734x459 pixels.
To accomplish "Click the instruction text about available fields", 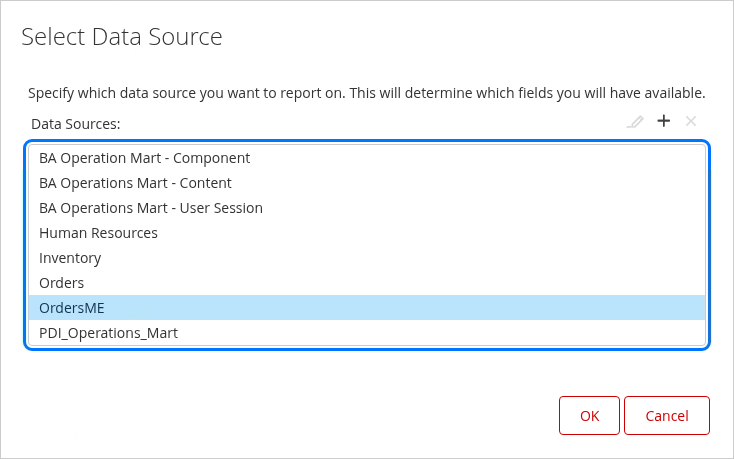I will [x=366, y=93].
